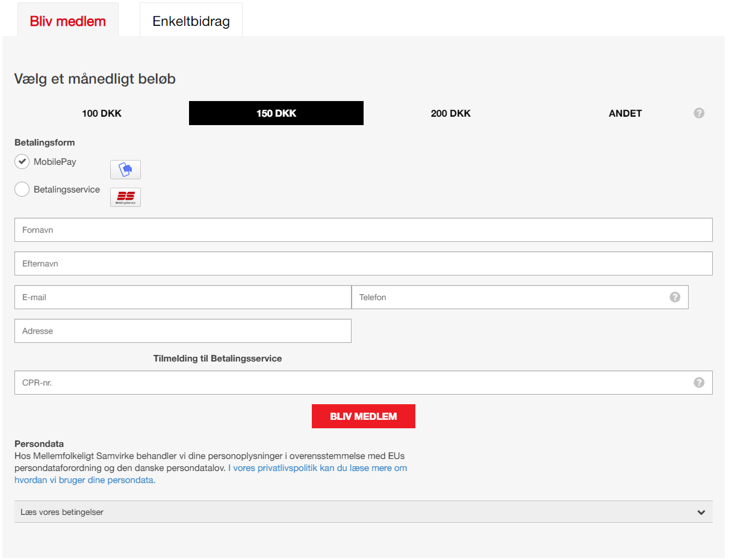Image resolution: width=729 pixels, height=560 pixels.
Task: Select the Betalingsservice payment radio button
Action: click(22, 189)
